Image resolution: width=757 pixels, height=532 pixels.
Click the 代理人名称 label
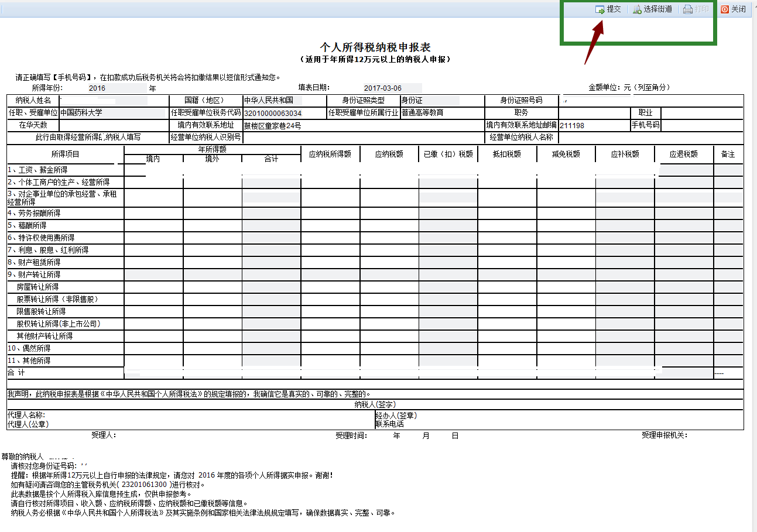(x=26, y=415)
